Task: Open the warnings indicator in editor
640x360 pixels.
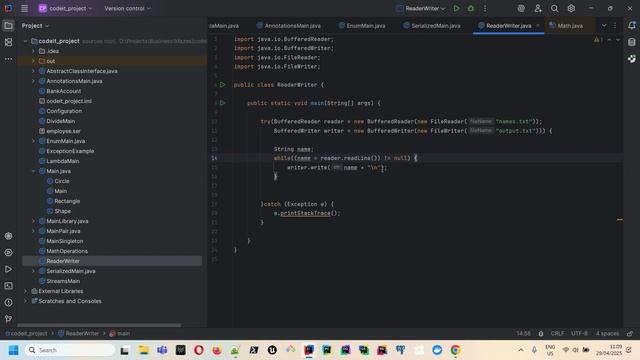Action: point(598,40)
